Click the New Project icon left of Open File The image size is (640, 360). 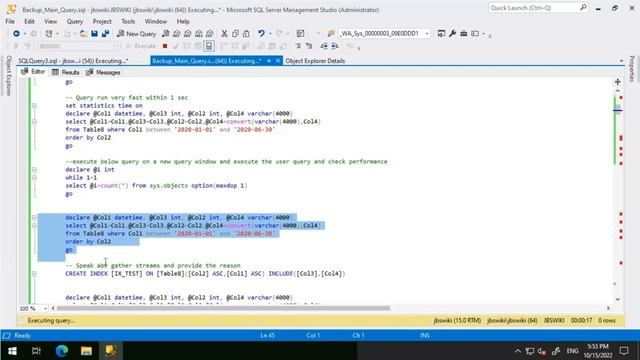(x=49, y=33)
